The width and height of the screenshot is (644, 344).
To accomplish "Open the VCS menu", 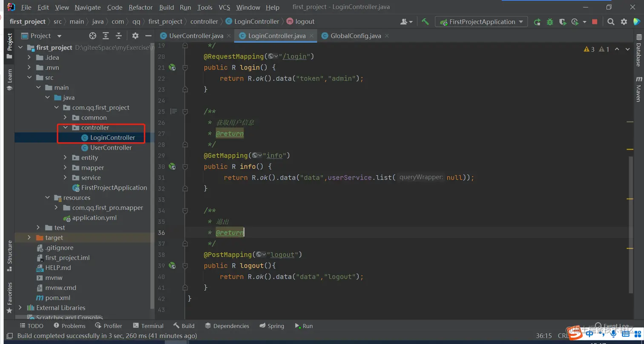I will (x=224, y=7).
